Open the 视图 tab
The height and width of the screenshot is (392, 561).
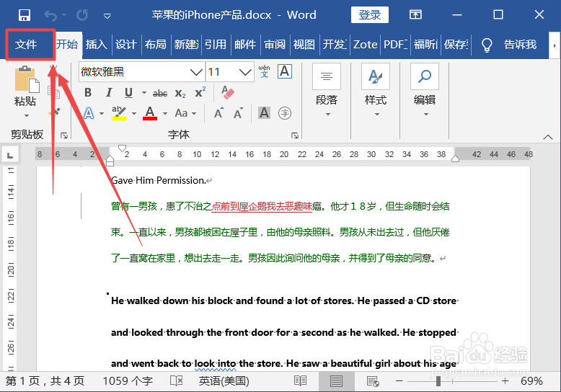click(x=304, y=45)
